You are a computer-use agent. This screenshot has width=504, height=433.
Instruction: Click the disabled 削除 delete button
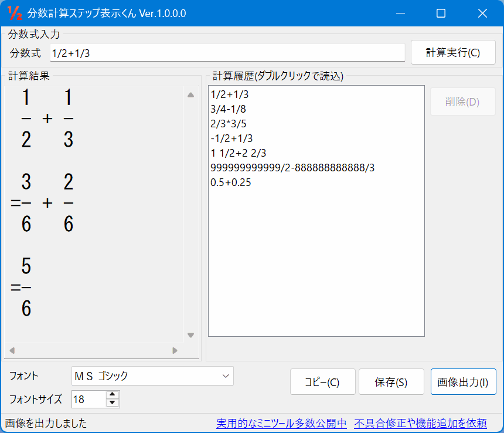click(464, 101)
